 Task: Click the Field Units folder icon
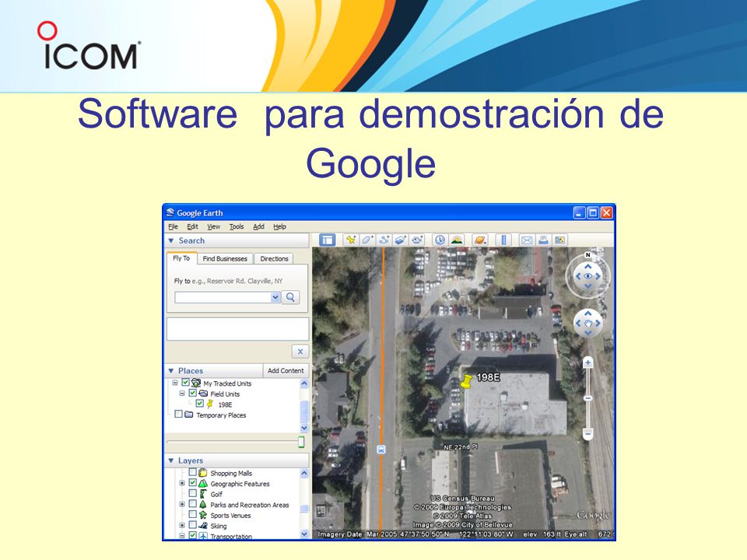click(203, 394)
